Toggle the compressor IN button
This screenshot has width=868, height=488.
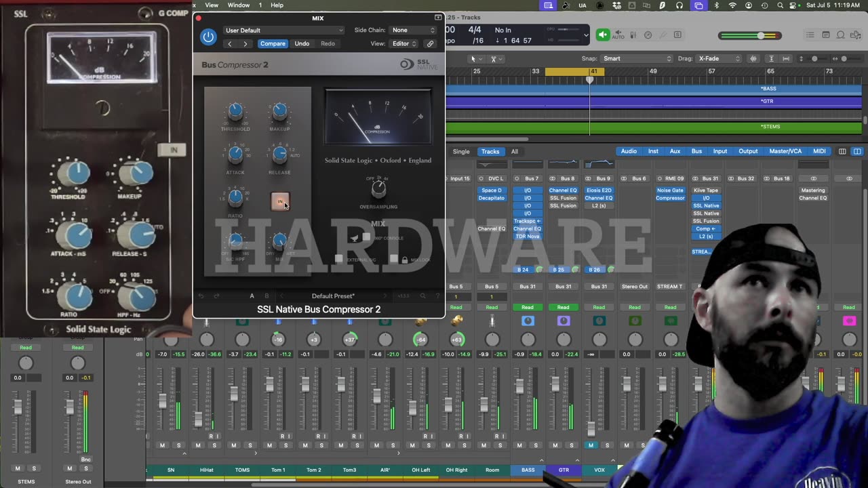coord(279,201)
